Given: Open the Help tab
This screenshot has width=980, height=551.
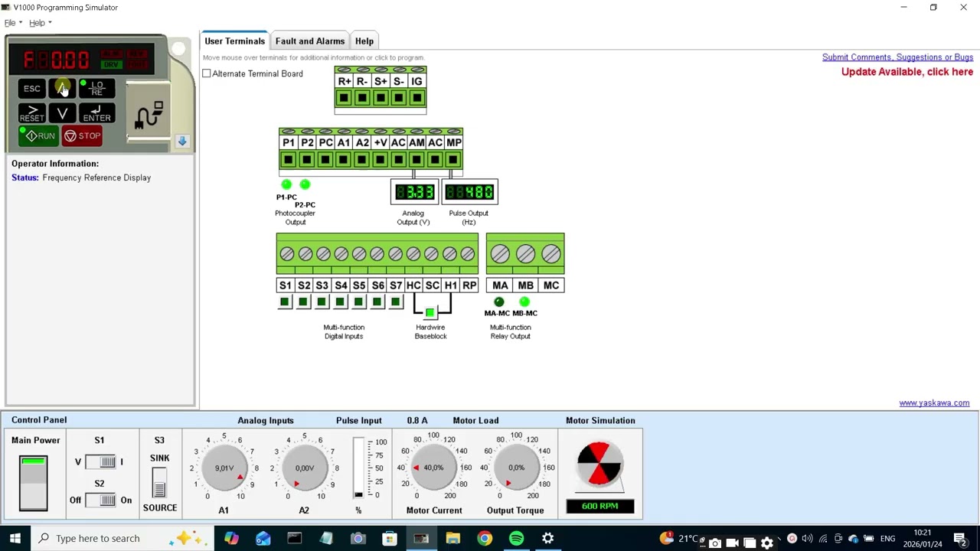Looking at the screenshot, I should point(364,41).
